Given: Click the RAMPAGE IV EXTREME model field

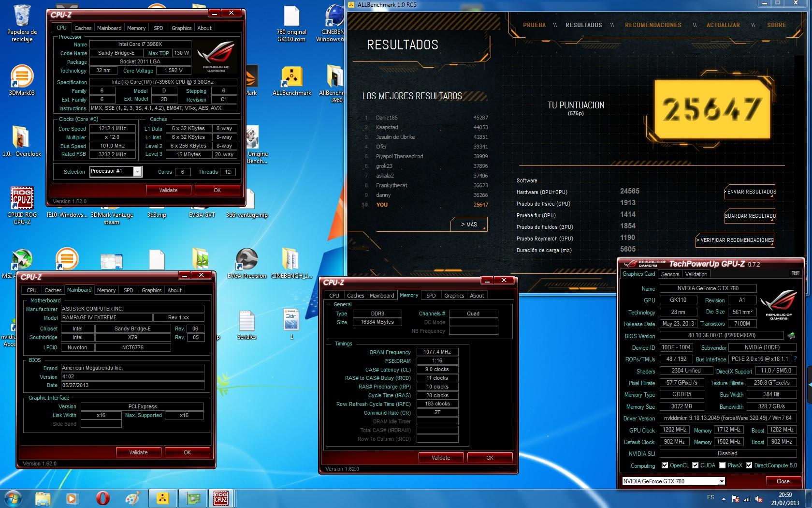Looking at the screenshot, I should [x=106, y=318].
